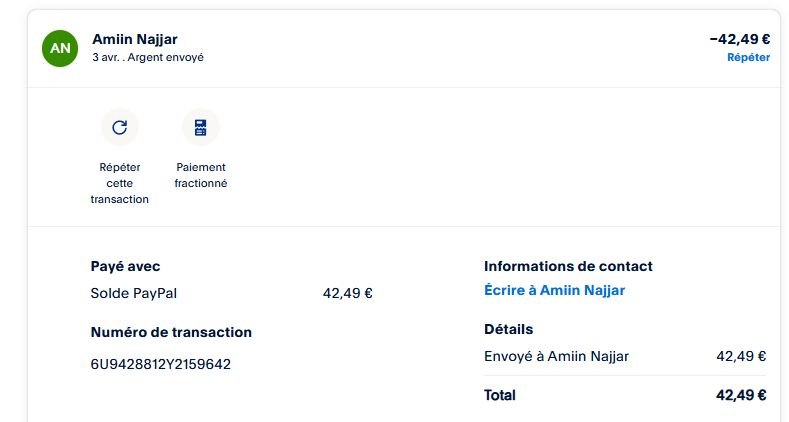Click the 3 avr. Argent envoyé subtitle

tap(148, 58)
